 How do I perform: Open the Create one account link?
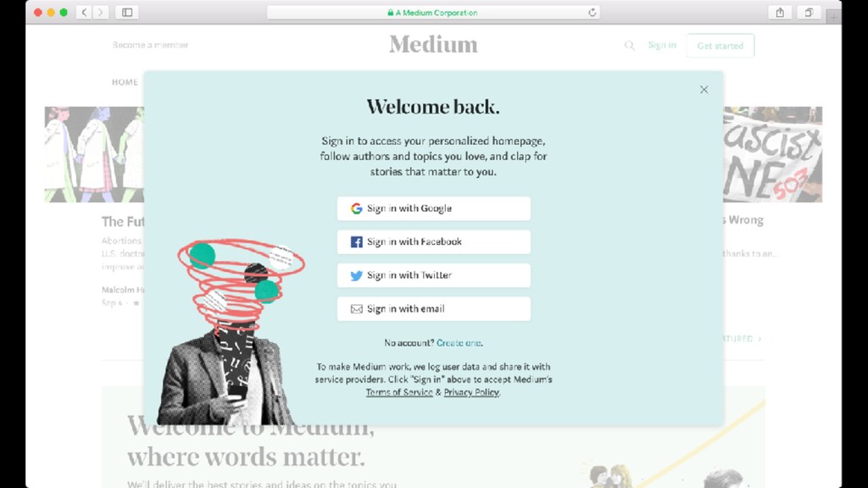[459, 343]
